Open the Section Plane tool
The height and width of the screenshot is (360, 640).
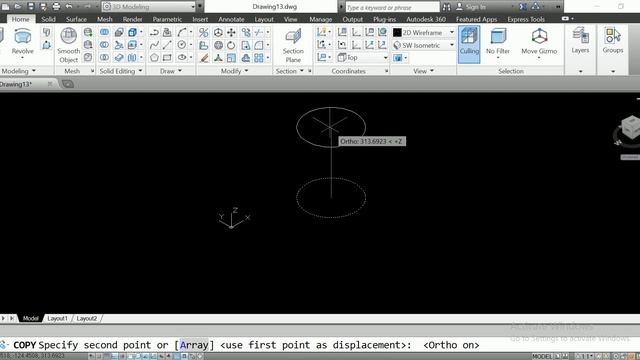[293, 45]
